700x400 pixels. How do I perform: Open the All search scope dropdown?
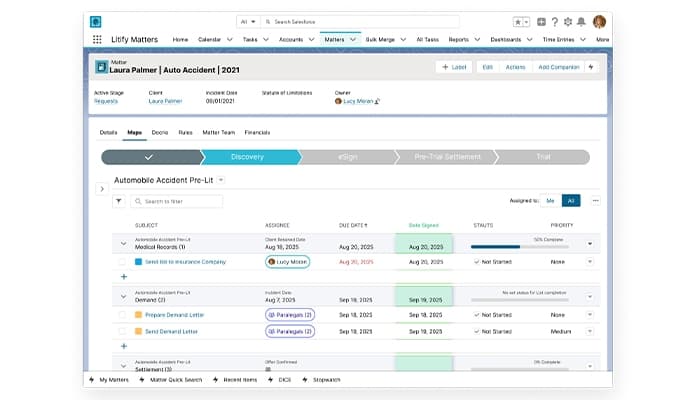(248, 21)
